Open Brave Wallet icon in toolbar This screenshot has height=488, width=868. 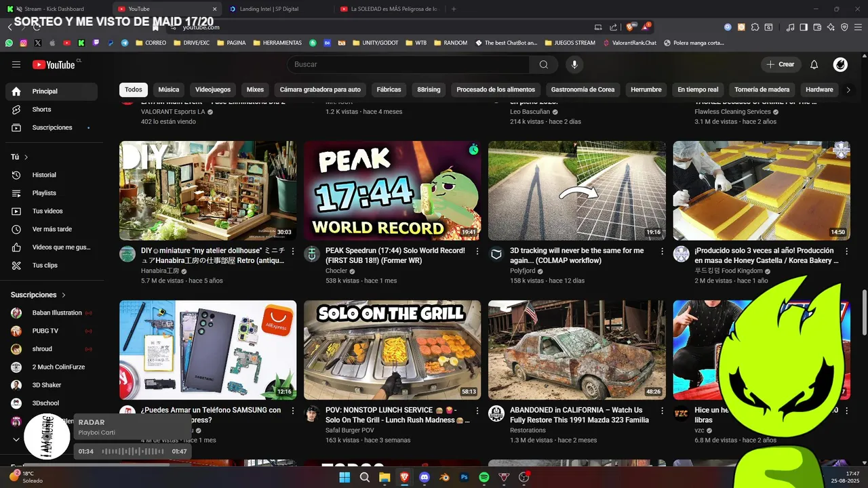[817, 27]
